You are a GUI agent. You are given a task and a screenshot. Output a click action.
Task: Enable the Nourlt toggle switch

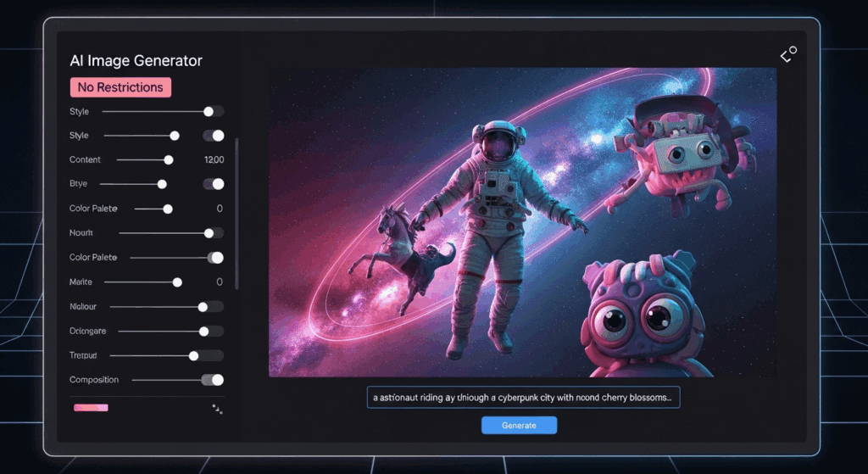coord(213,233)
